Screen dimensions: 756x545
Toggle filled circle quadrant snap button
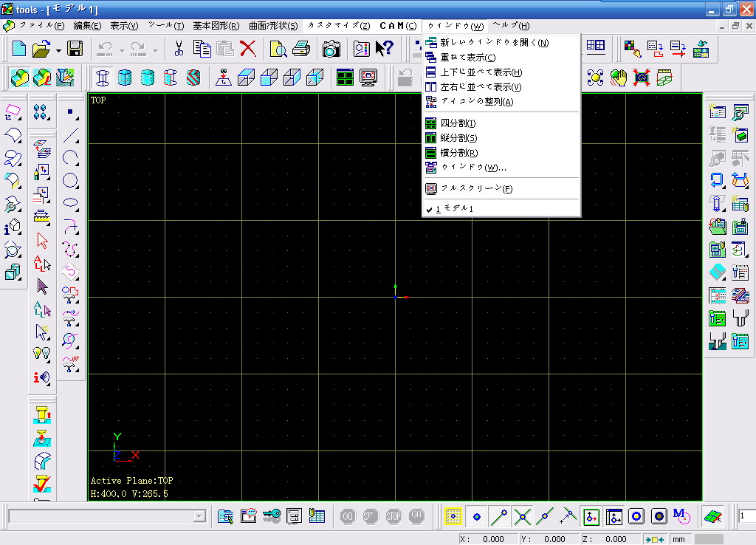coord(659,516)
